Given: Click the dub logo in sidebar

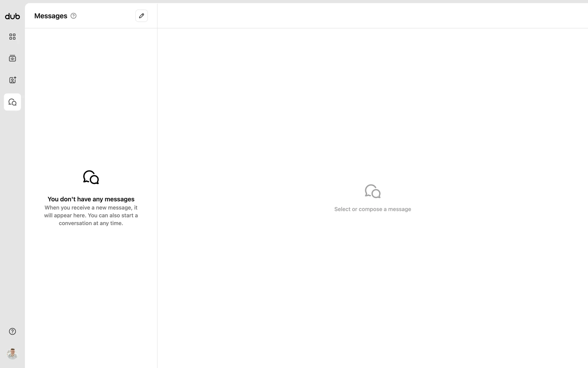Looking at the screenshot, I should click(x=12, y=16).
